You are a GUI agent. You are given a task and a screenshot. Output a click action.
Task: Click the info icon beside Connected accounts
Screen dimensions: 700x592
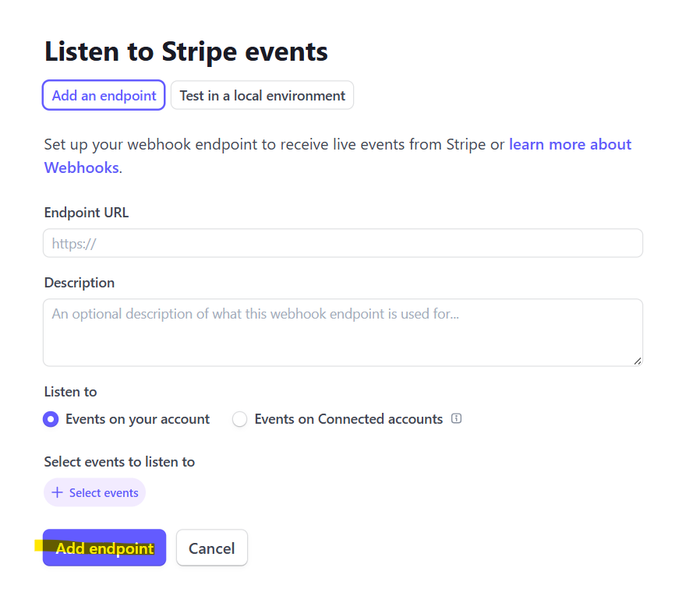point(456,418)
